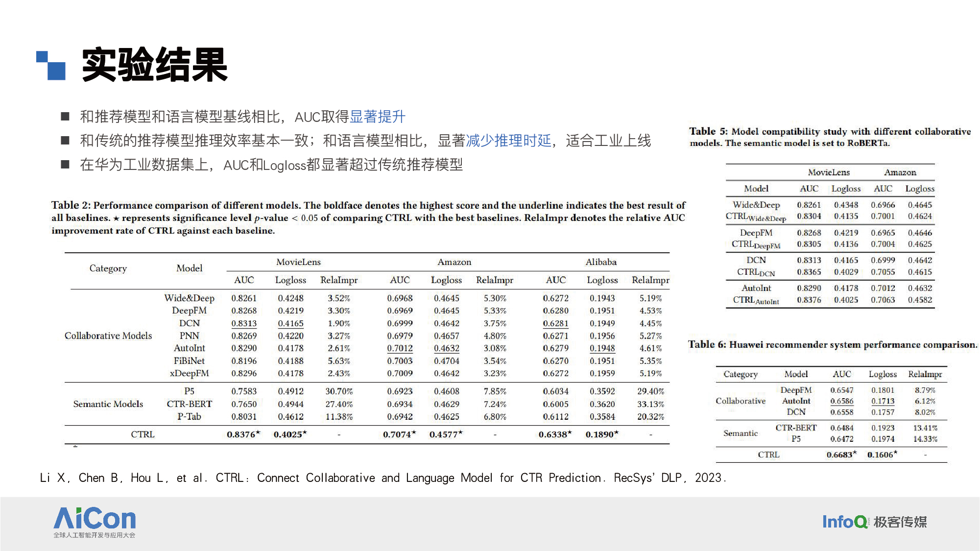Viewport: 980px width, 551px height.
Task: Click the AiCon conference logo
Action: coord(95,522)
